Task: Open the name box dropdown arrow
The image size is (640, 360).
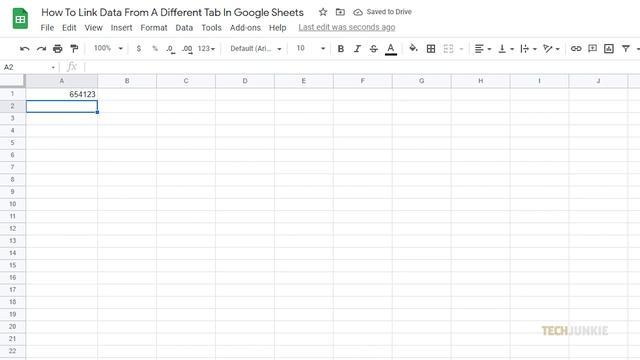Action: (x=53, y=67)
